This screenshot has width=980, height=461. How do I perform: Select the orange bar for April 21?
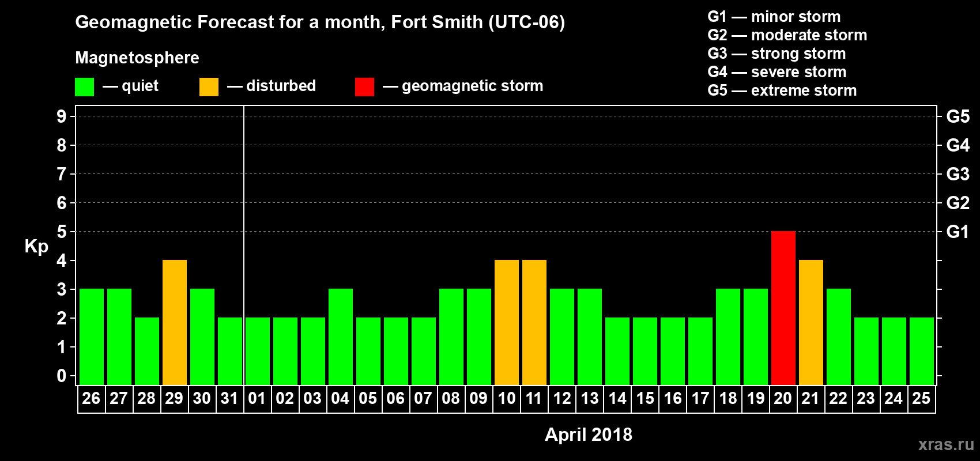point(811,323)
